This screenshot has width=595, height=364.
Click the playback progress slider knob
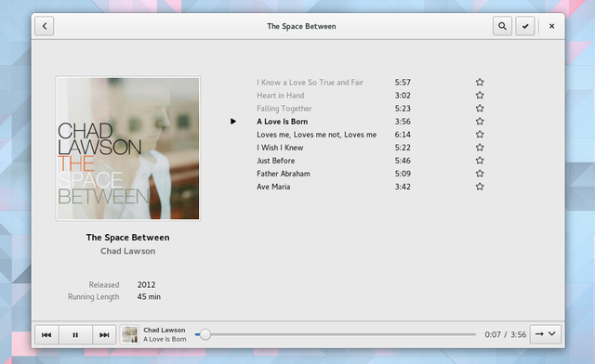[x=205, y=334]
